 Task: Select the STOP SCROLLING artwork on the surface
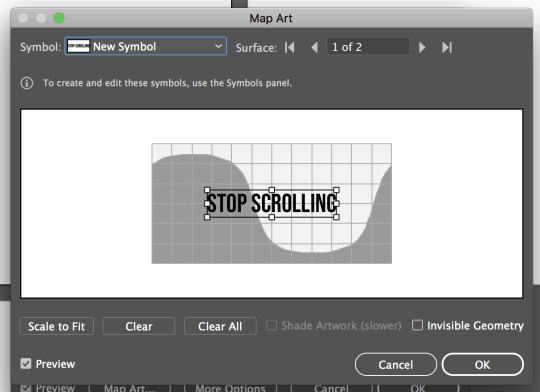271,203
